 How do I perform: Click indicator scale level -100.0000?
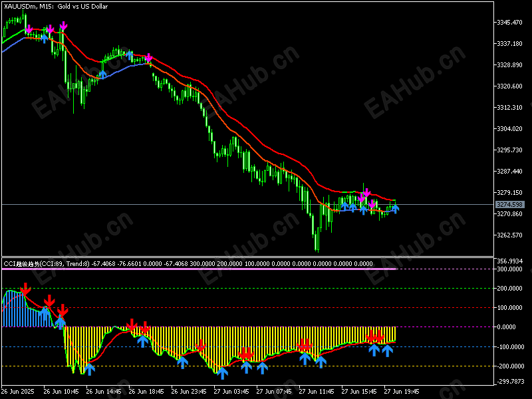pos(509,346)
